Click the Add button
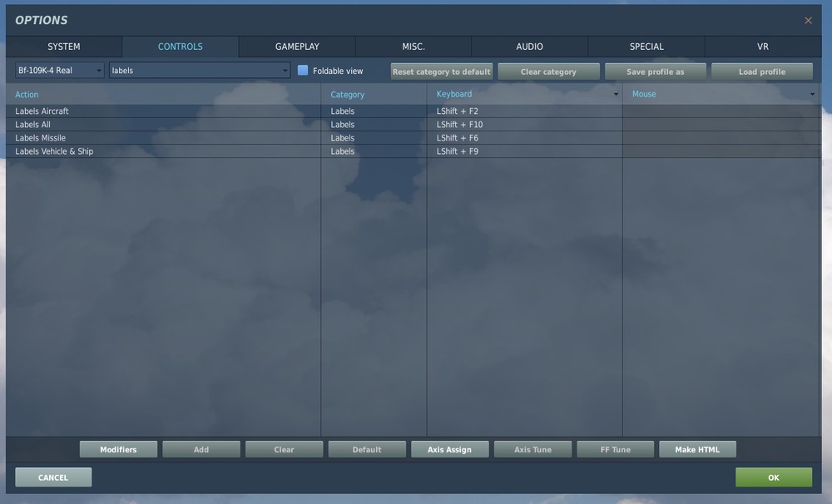The image size is (832, 504). click(x=201, y=449)
